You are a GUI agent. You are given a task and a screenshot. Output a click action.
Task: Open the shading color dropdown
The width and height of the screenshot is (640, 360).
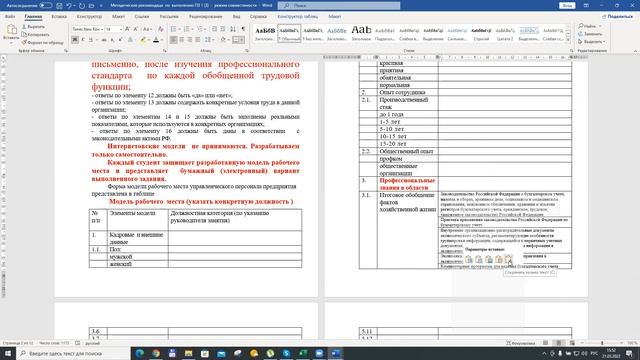point(228,40)
